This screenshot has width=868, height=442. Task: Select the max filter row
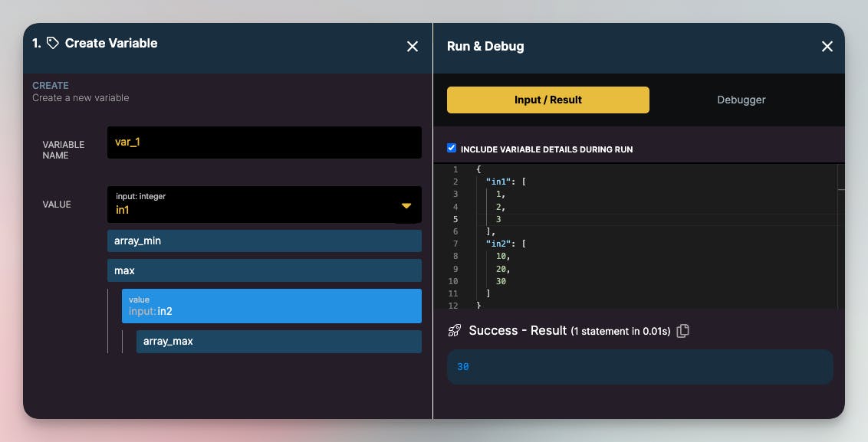click(x=264, y=270)
